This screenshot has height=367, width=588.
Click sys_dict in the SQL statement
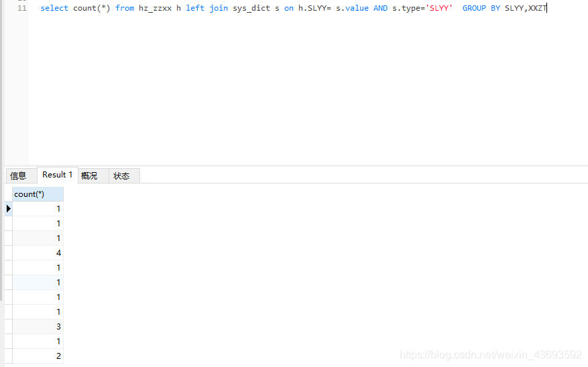tap(251, 8)
